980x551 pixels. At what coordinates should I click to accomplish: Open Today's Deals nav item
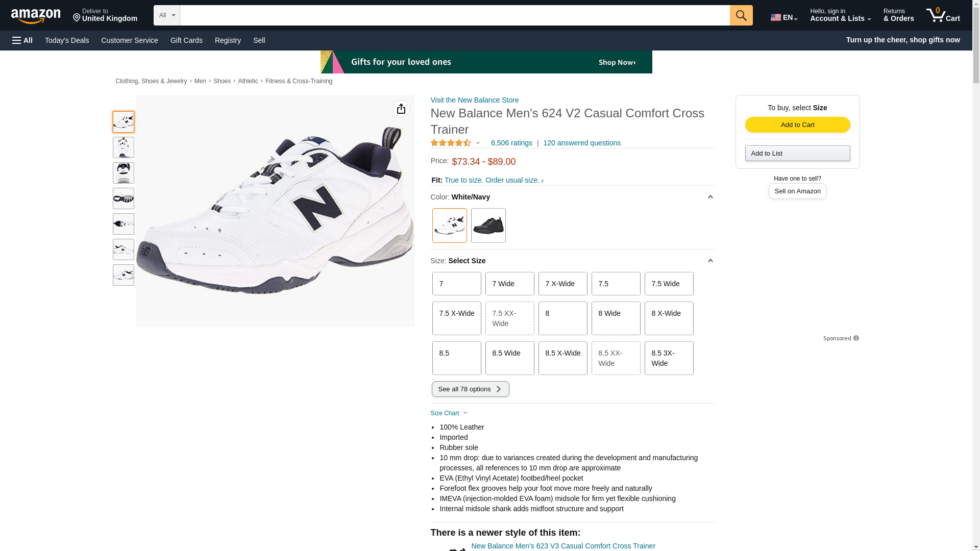click(67, 40)
